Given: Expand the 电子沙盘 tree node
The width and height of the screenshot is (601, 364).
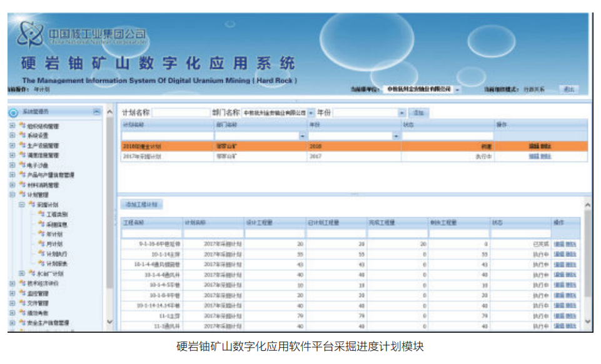Looking at the screenshot, I should click(x=13, y=165).
